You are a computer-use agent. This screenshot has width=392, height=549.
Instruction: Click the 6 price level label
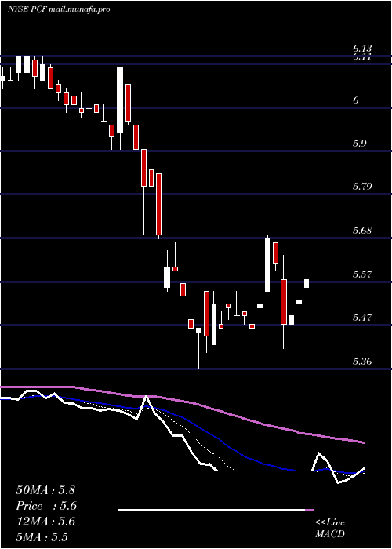(356, 100)
